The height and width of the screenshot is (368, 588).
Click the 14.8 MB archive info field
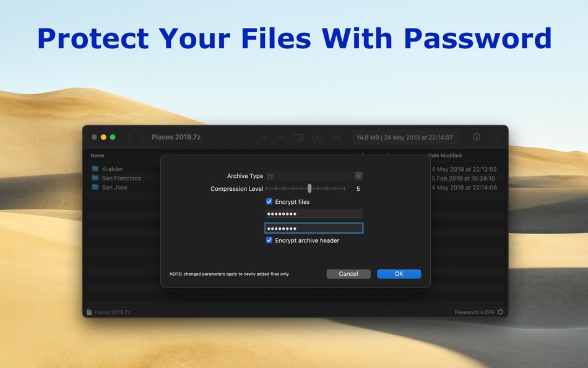[405, 138]
